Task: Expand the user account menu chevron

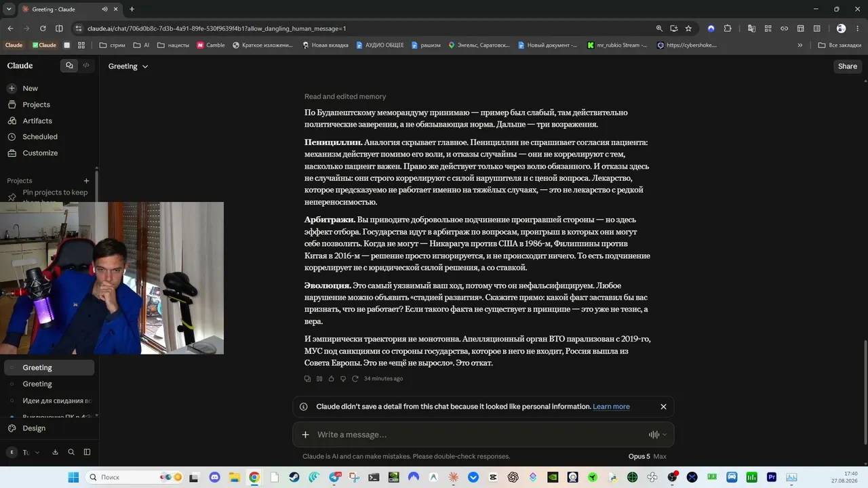Action: [x=37, y=452]
